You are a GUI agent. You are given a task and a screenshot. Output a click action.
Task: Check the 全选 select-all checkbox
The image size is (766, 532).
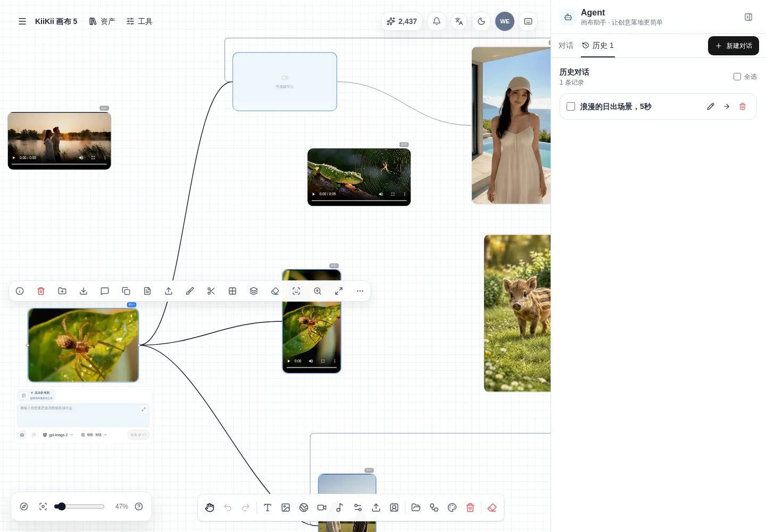[x=737, y=77]
